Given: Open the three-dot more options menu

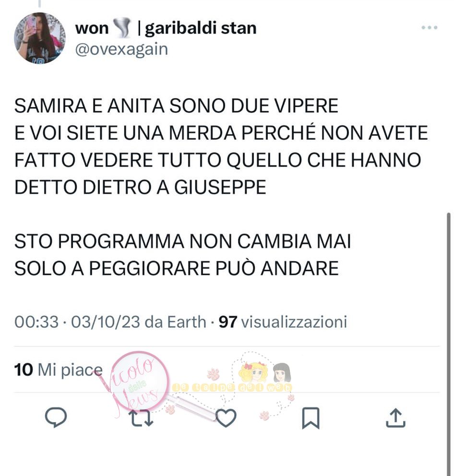Looking at the screenshot, I should (430, 28).
